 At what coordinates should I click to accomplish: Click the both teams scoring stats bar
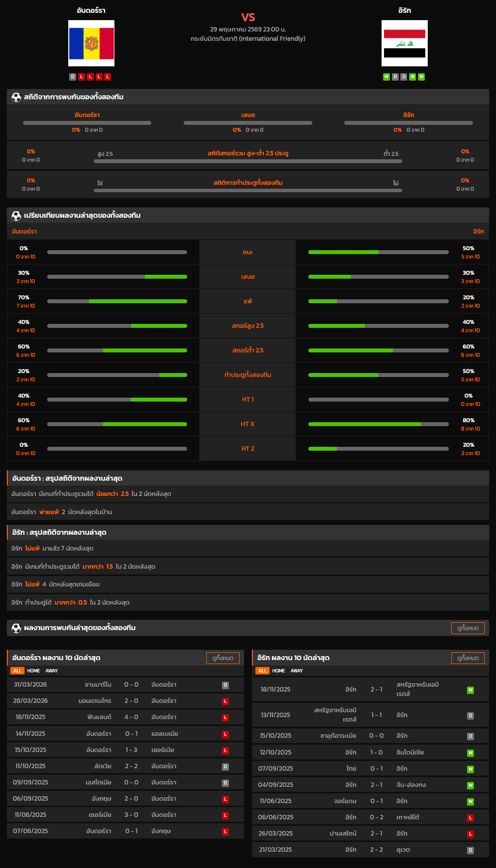pos(248,190)
